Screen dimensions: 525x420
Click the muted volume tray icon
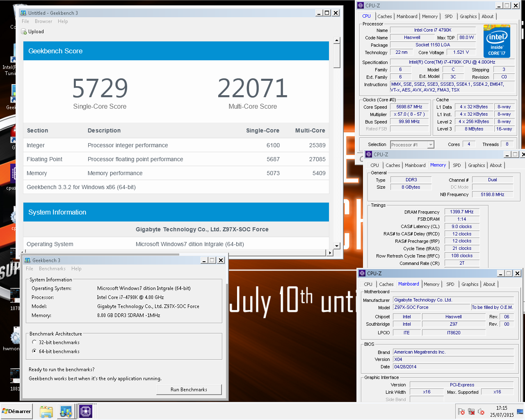pyautogui.click(x=481, y=411)
